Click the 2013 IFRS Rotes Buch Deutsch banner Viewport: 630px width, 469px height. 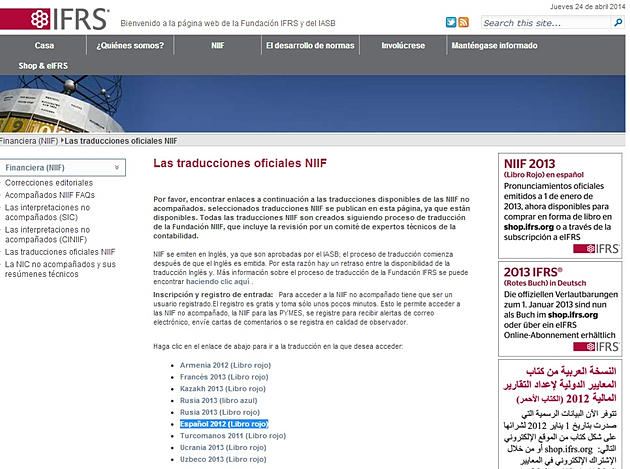[560, 309]
